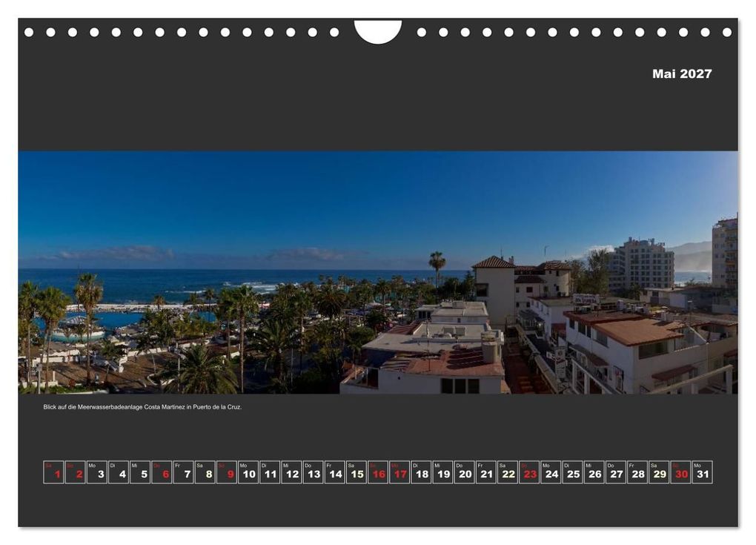Image resolution: width=756 pixels, height=545 pixels.
Task: Select day 25 (Di) in the calendar strip
Action: (573, 472)
